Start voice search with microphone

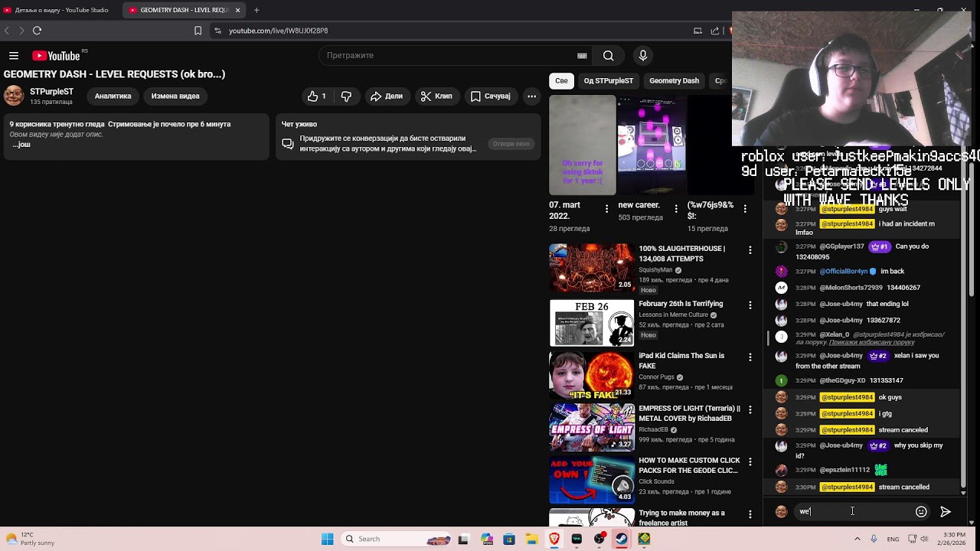pos(642,55)
